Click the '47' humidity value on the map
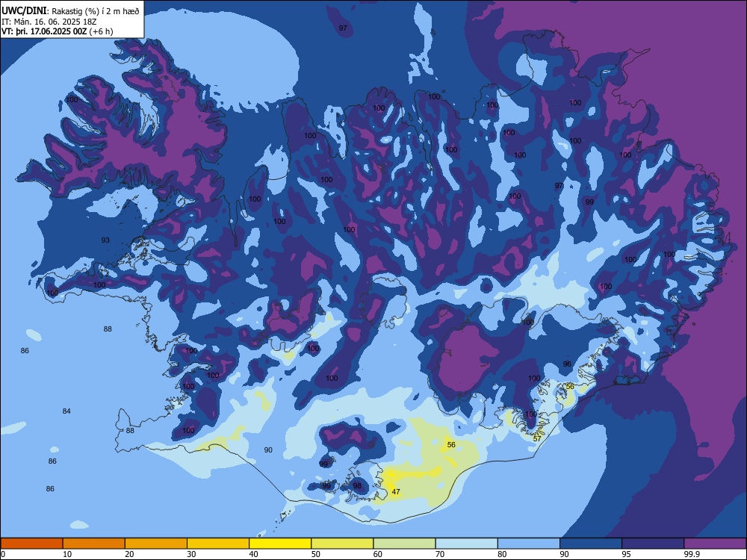The height and width of the screenshot is (560, 747). point(396,492)
